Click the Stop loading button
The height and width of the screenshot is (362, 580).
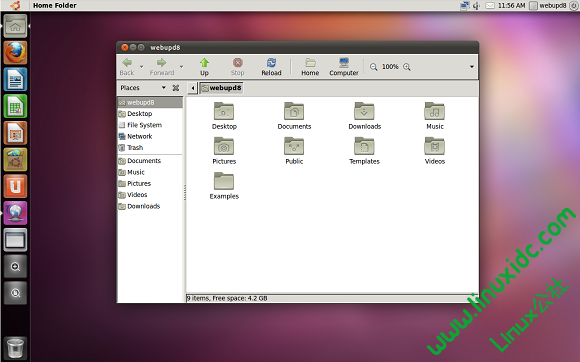tap(237, 67)
